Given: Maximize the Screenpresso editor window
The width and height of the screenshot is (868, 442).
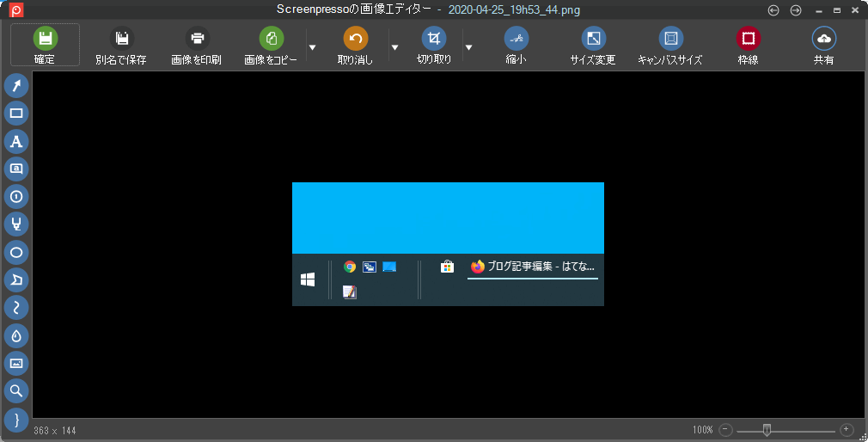Looking at the screenshot, I should [x=837, y=10].
